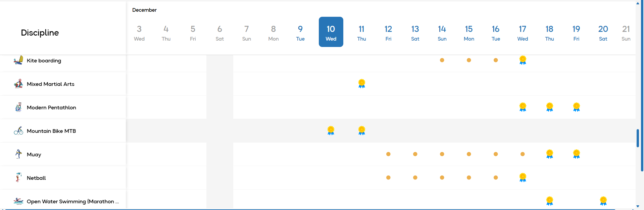This screenshot has width=644, height=210.
Task: Click Muay event dot on Sun 14
Action: 442,154
